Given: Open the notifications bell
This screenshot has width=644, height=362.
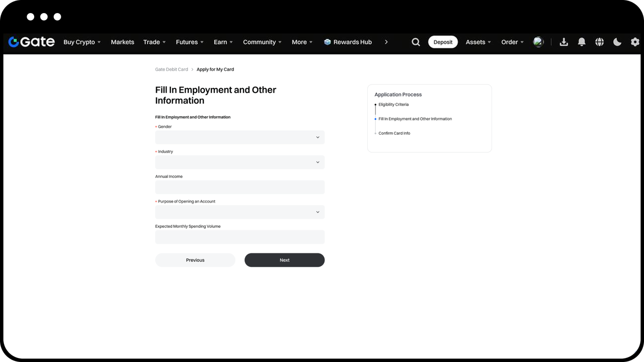Looking at the screenshot, I should point(582,42).
